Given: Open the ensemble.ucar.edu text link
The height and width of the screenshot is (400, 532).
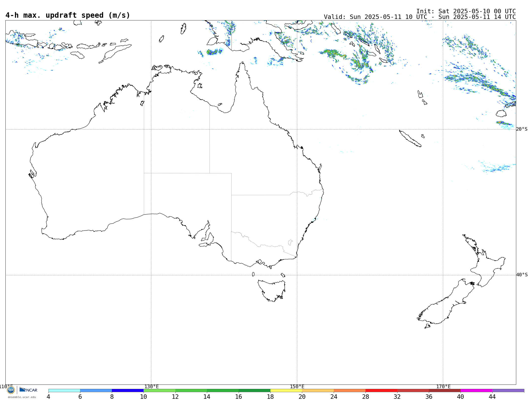Looking at the screenshot, I should 22,397.
